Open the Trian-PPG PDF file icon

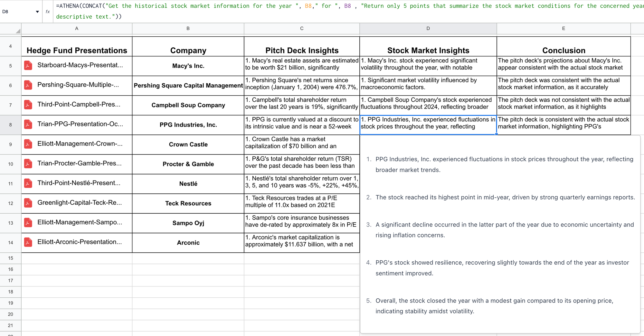(x=28, y=124)
